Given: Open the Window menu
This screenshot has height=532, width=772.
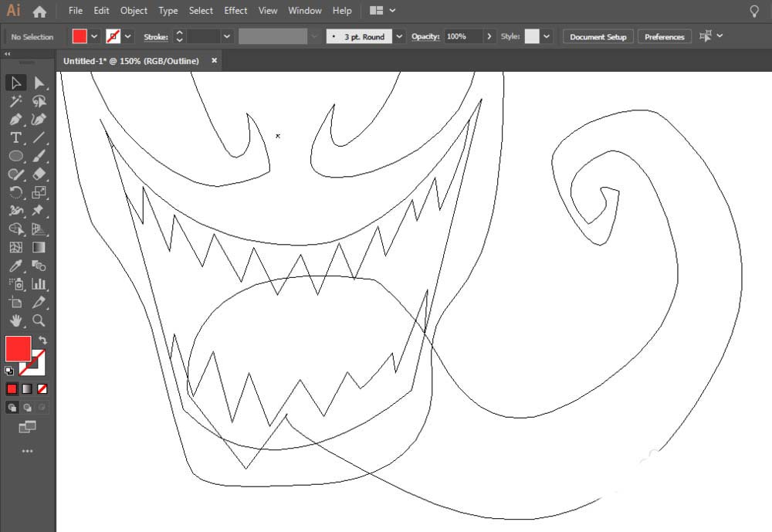Looking at the screenshot, I should point(305,10).
